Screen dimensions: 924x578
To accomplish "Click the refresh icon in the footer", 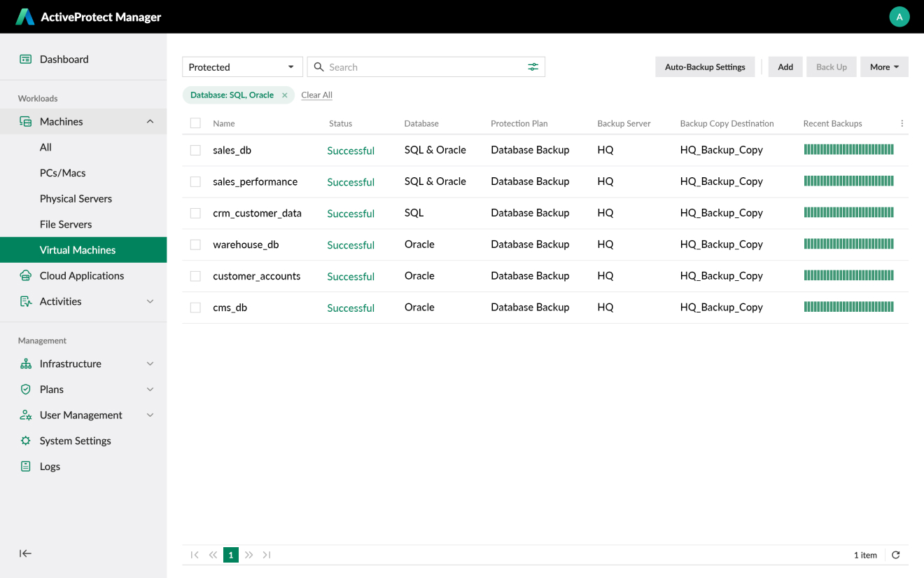I will [895, 555].
